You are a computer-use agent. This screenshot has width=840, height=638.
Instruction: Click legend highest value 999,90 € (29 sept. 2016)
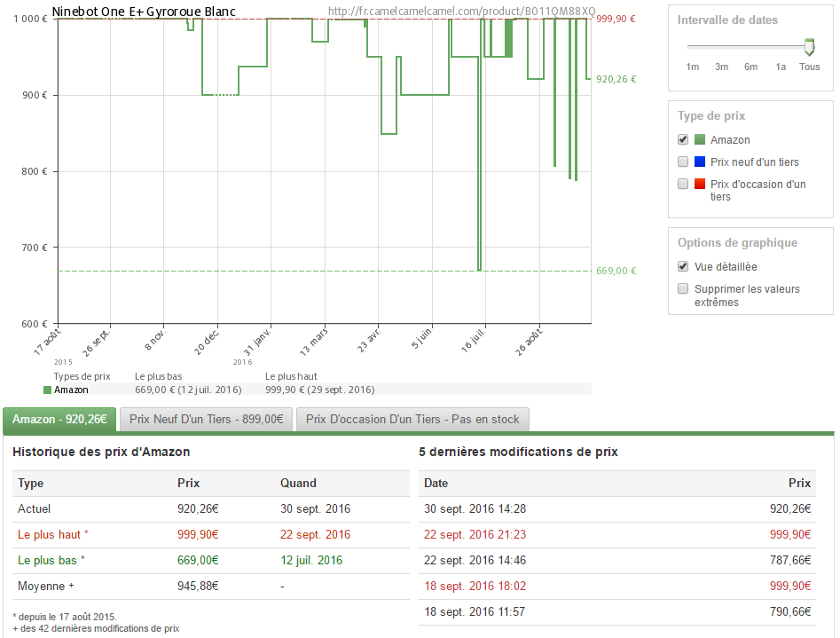(320, 390)
